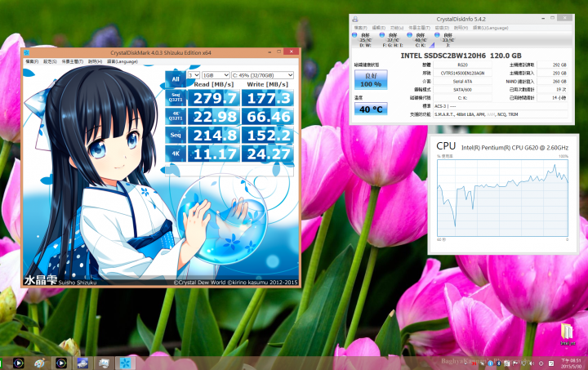Open the first media player taskbar icon

pos(18,363)
